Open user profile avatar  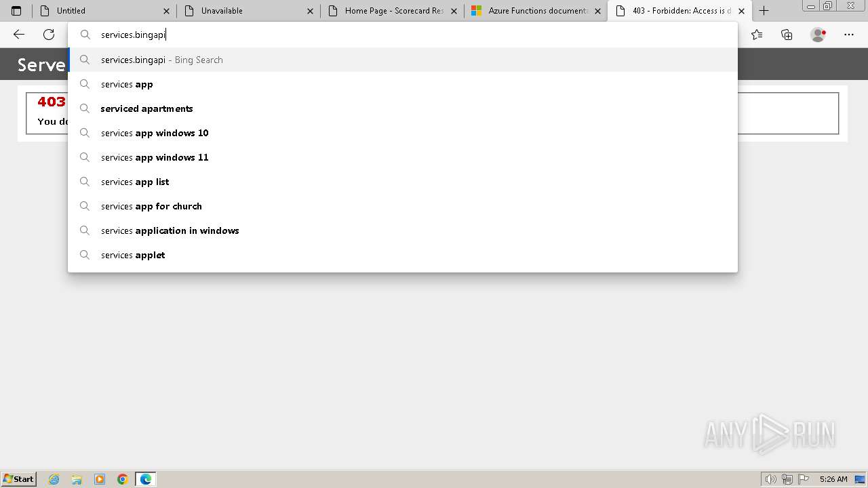click(x=818, y=35)
